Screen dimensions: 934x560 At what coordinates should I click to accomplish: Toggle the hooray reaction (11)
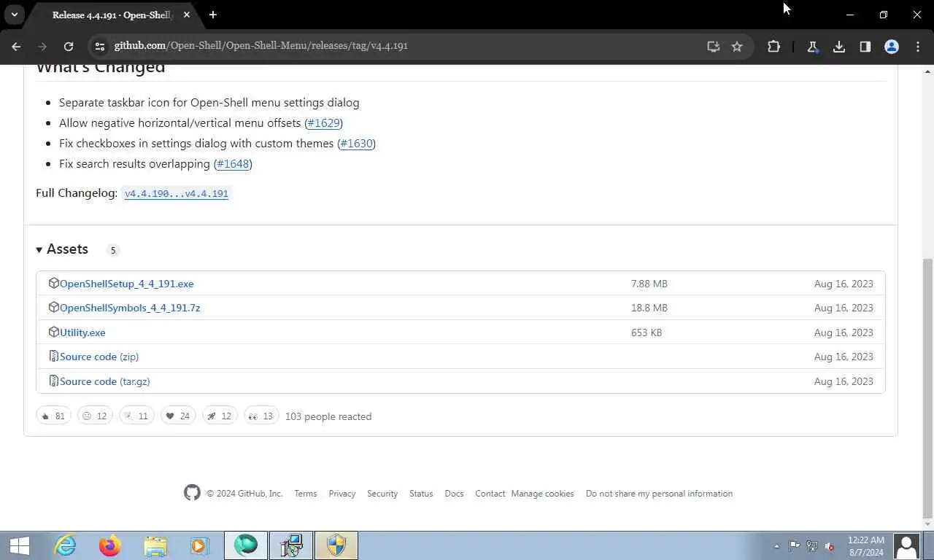coord(136,416)
